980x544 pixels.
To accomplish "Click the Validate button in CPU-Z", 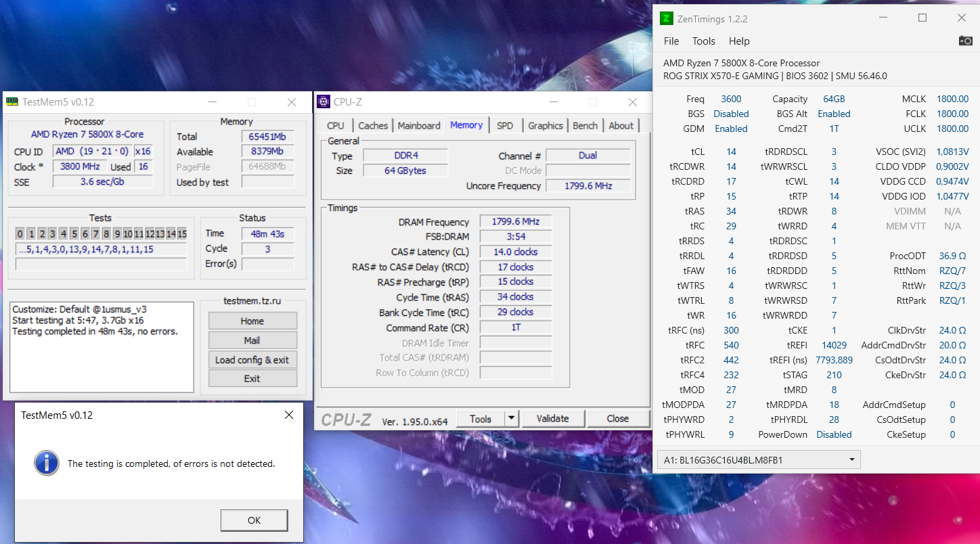I will 553,419.
